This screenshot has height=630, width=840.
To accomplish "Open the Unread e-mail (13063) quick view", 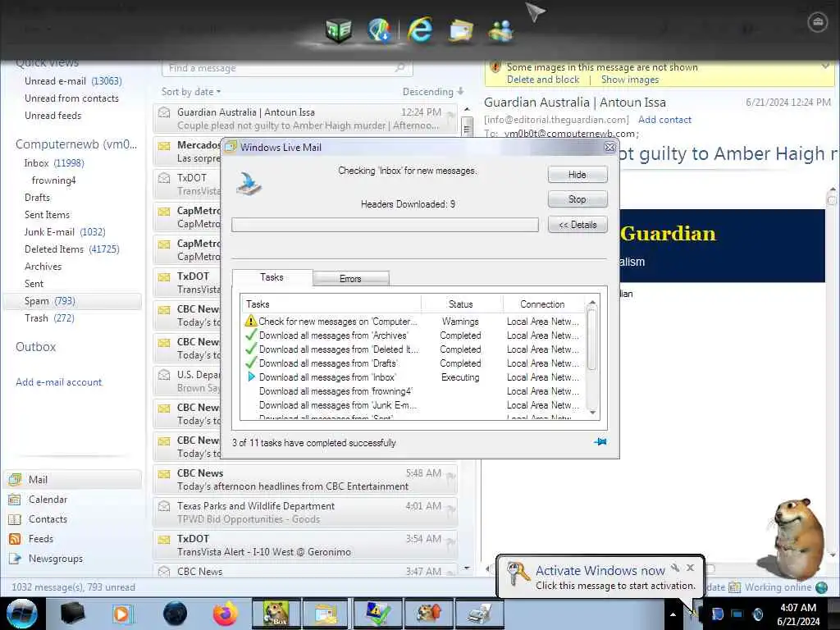I will point(73,81).
